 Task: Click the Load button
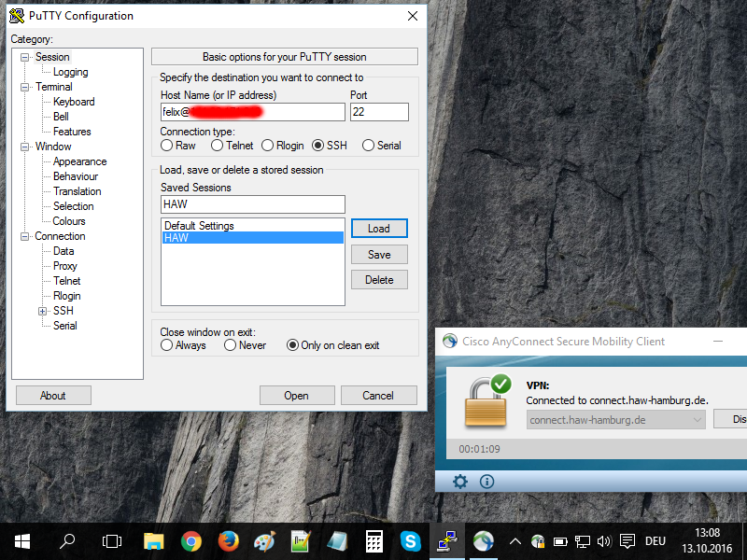378,229
